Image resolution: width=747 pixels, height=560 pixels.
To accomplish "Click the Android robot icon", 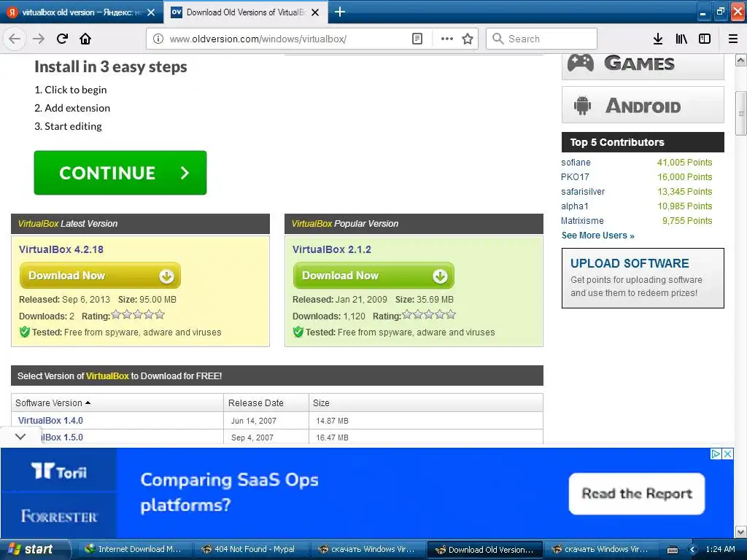I will coord(582,105).
